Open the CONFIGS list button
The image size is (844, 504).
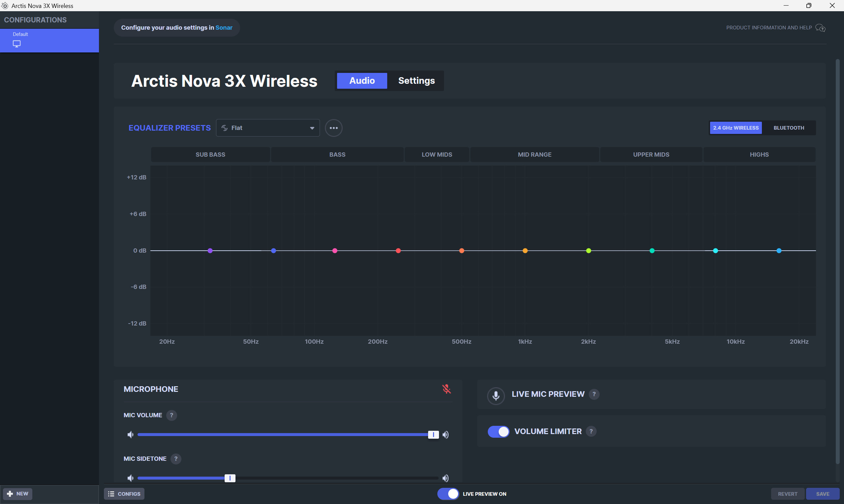coord(124,494)
